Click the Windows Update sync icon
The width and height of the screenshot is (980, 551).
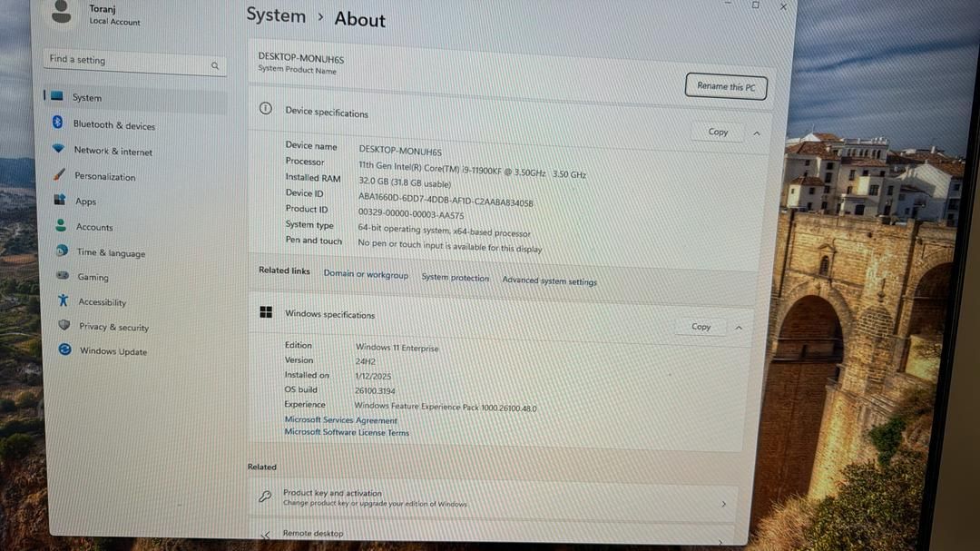click(x=64, y=349)
